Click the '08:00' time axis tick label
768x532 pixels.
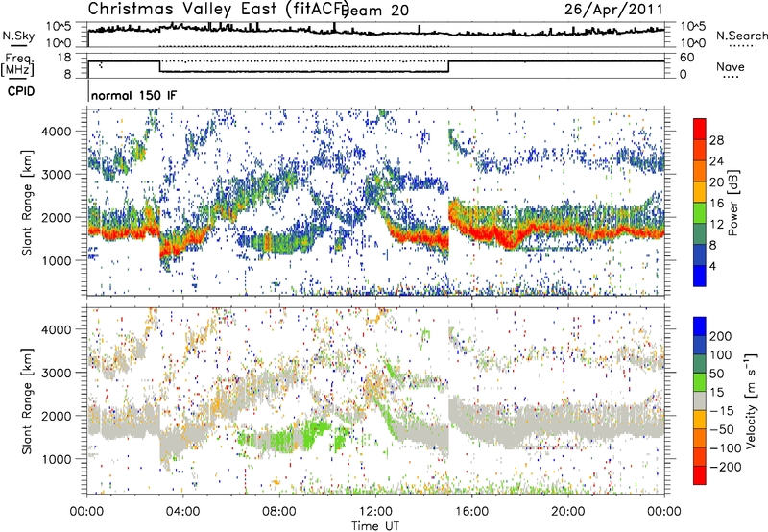click(279, 512)
